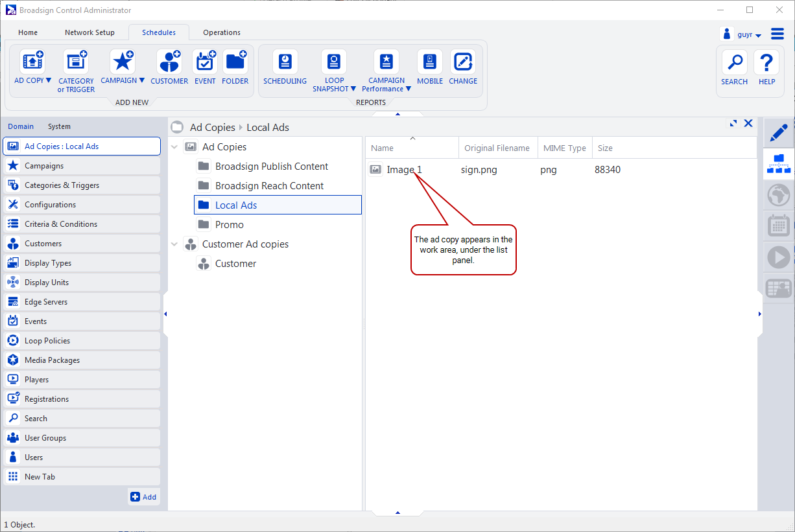Select Broadsign Publish Content folder
The width and height of the screenshot is (795, 532).
coord(272,167)
